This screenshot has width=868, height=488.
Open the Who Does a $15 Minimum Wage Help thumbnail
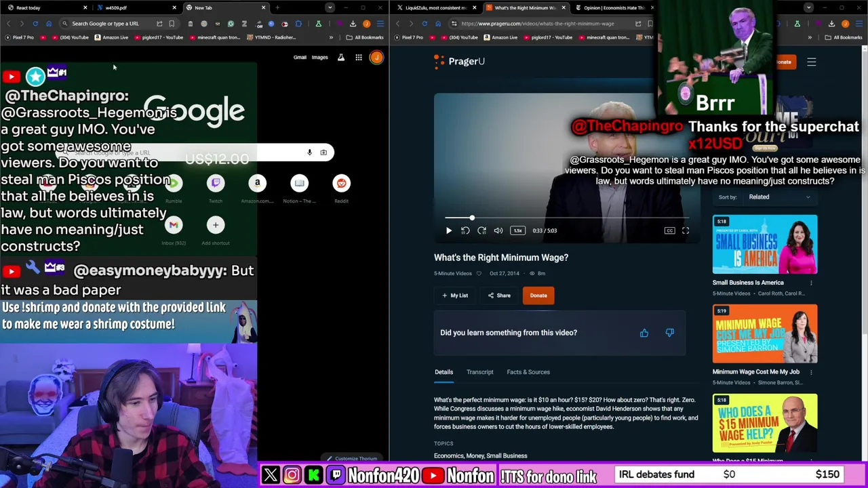tap(765, 423)
